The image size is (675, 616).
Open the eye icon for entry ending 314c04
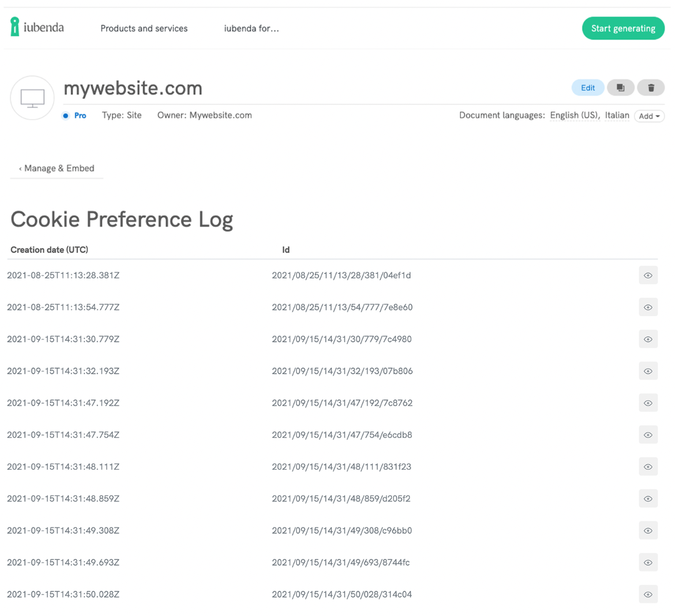[648, 594]
